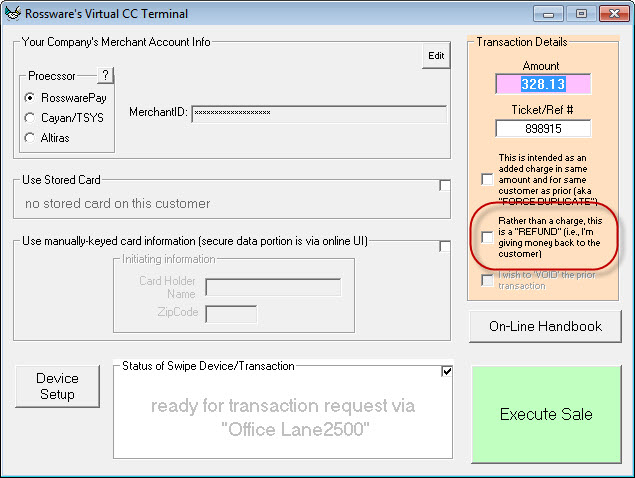Enable manually-keyed card information checkbox

click(x=444, y=246)
